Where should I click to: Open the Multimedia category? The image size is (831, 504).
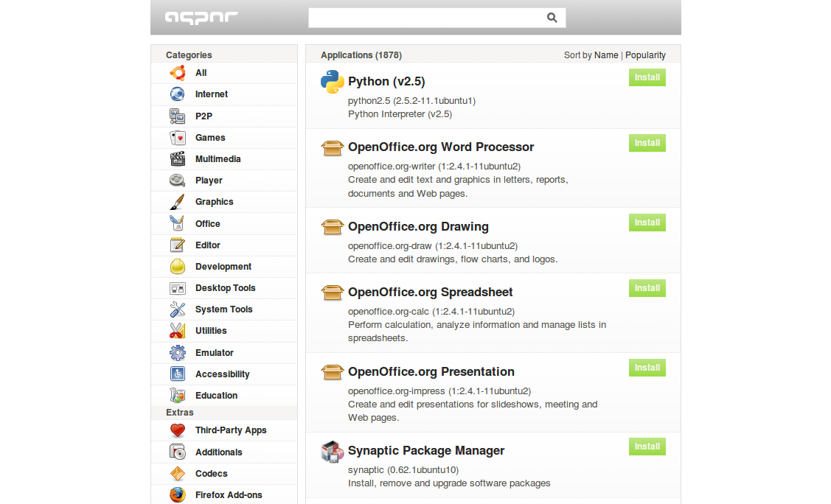click(x=218, y=159)
